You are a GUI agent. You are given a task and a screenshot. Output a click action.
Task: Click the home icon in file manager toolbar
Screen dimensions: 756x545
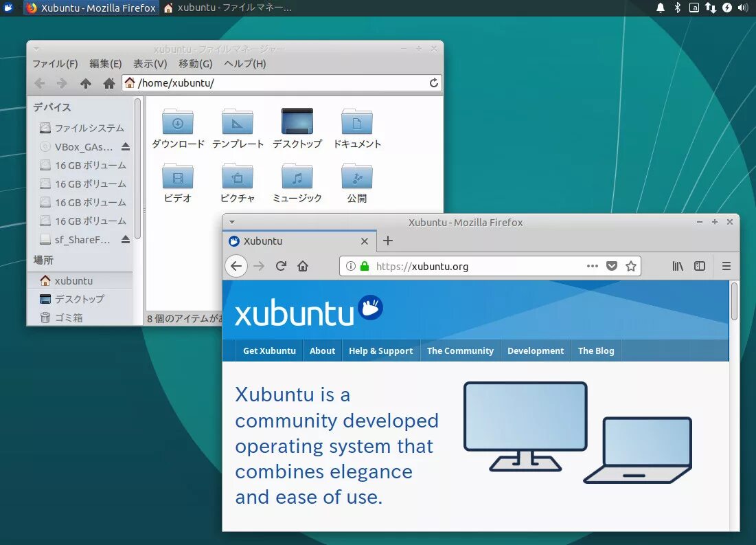click(109, 84)
